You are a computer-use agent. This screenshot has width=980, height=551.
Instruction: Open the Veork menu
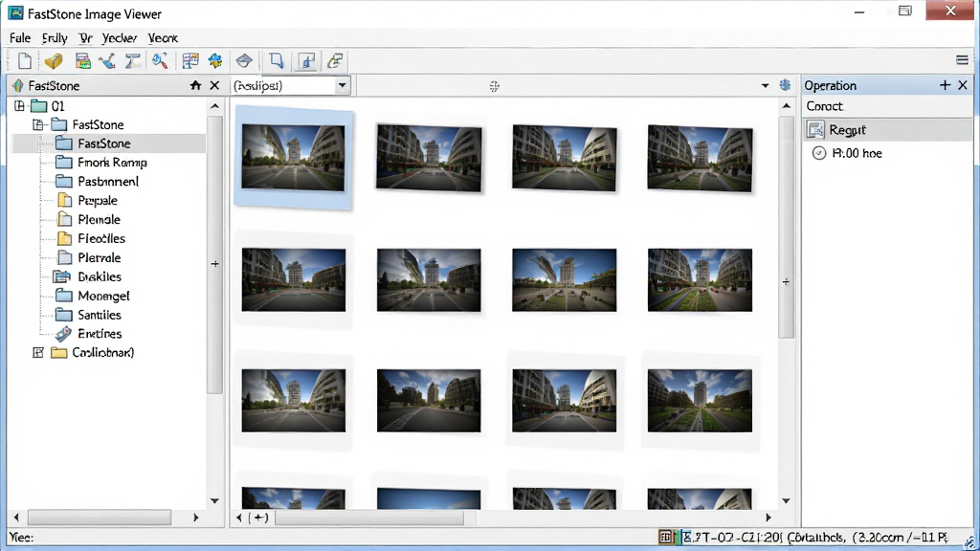[x=163, y=38]
